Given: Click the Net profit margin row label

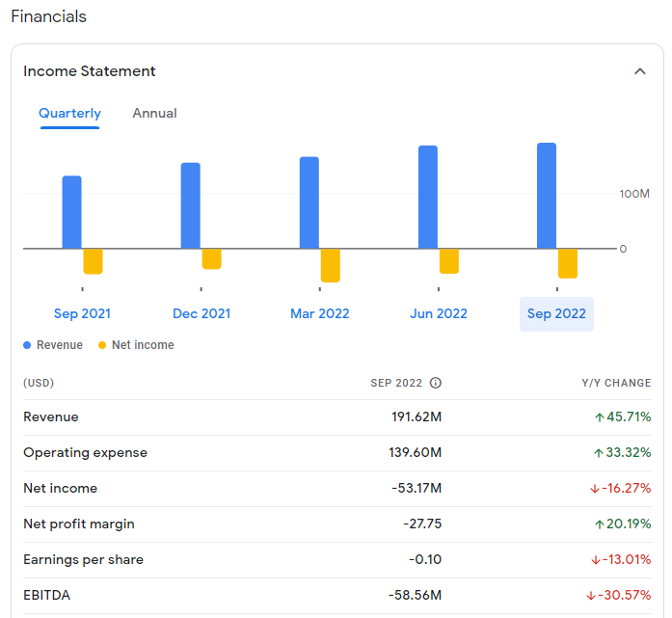Looking at the screenshot, I should coord(79,524).
